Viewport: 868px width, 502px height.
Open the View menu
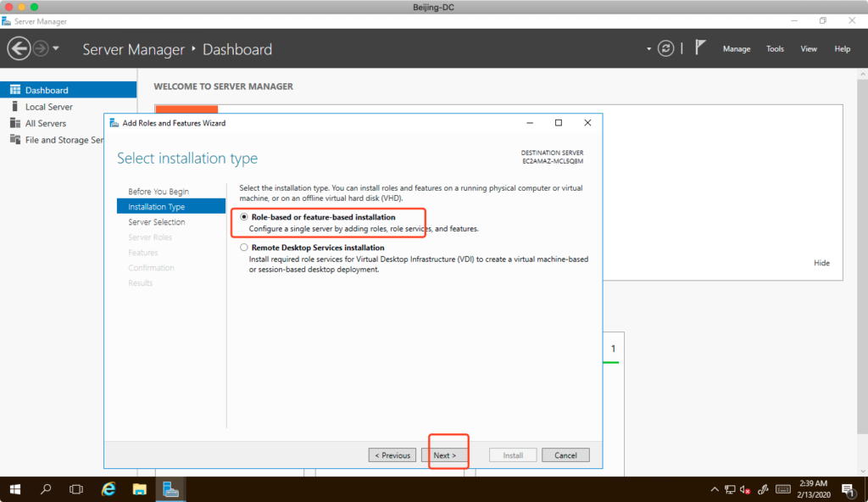tap(809, 49)
